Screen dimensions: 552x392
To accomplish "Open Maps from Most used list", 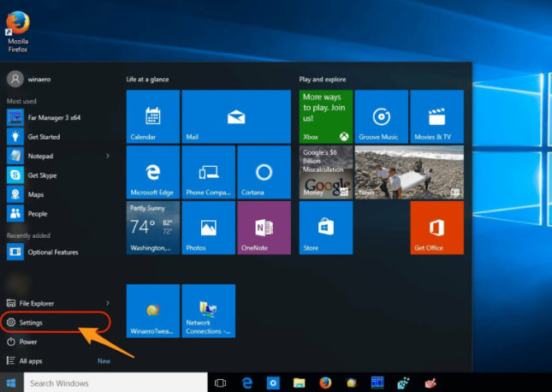I will pos(58,194).
